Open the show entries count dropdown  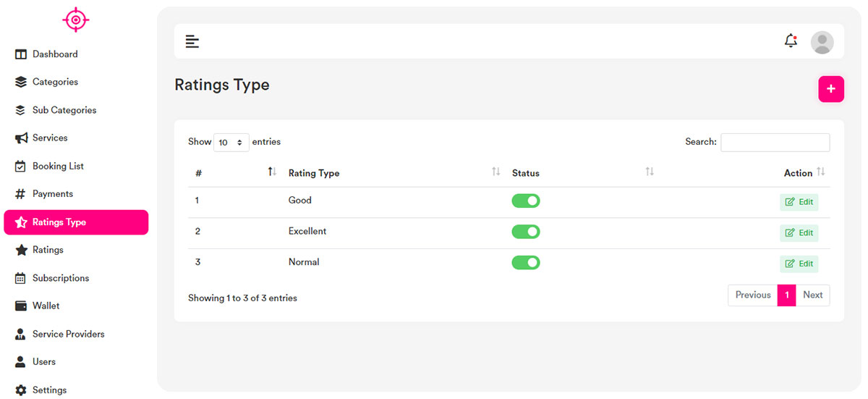[231, 143]
